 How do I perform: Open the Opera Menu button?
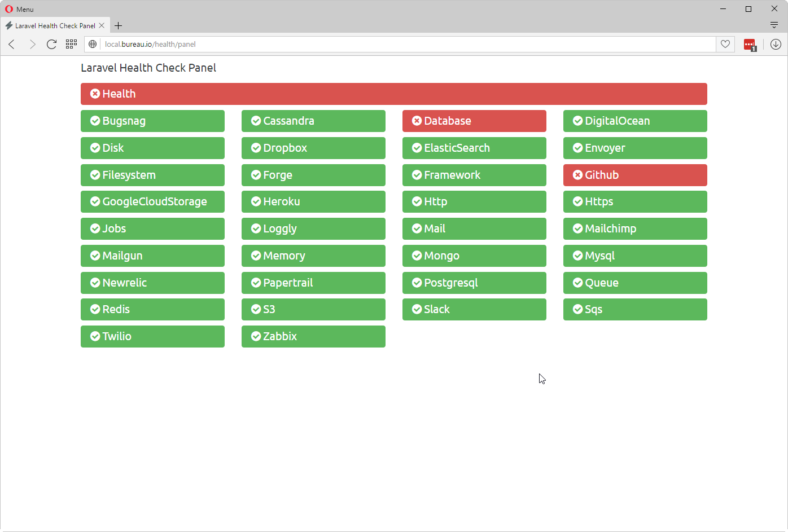click(19, 9)
